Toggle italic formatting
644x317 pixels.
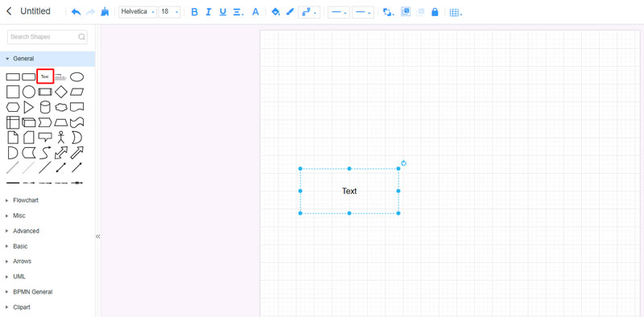coord(208,12)
